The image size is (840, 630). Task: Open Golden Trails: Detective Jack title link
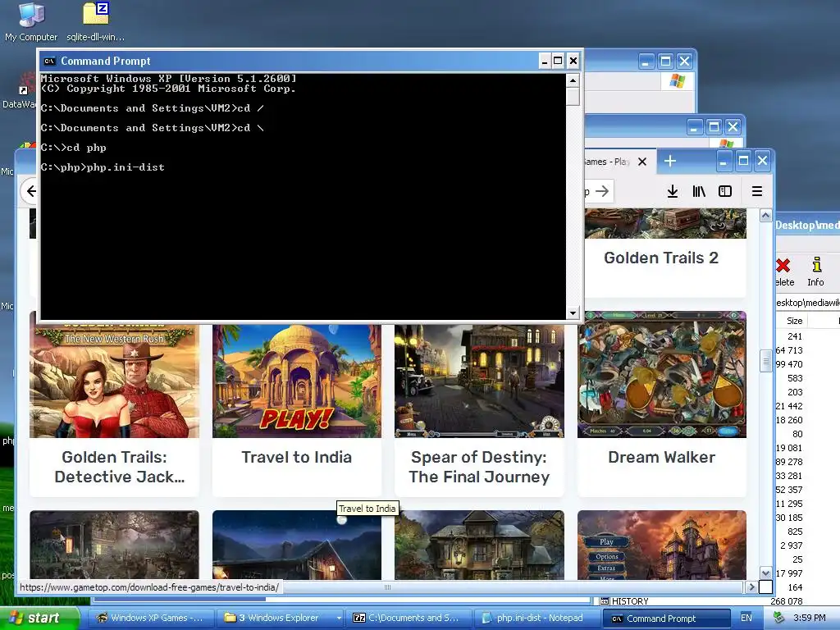(115, 467)
